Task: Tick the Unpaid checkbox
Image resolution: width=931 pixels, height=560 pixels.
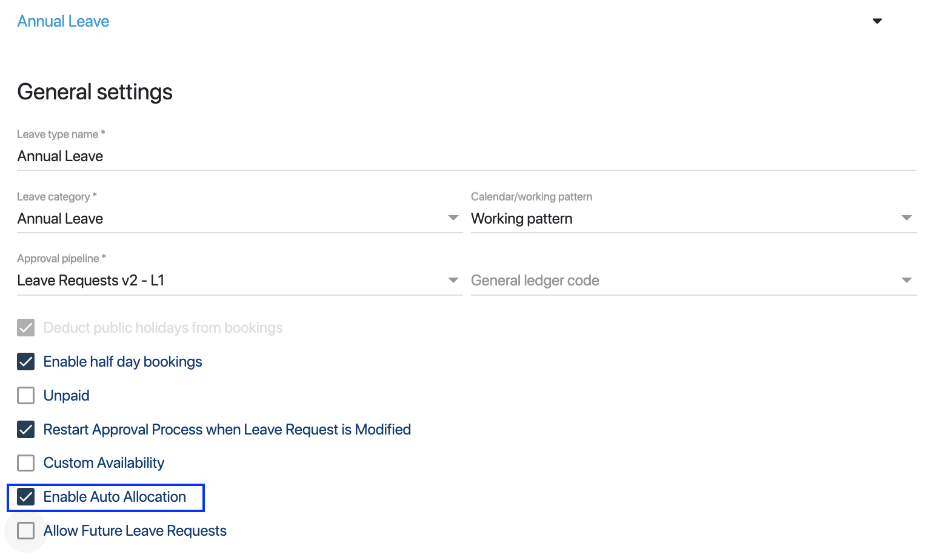Action: (26, 396)
